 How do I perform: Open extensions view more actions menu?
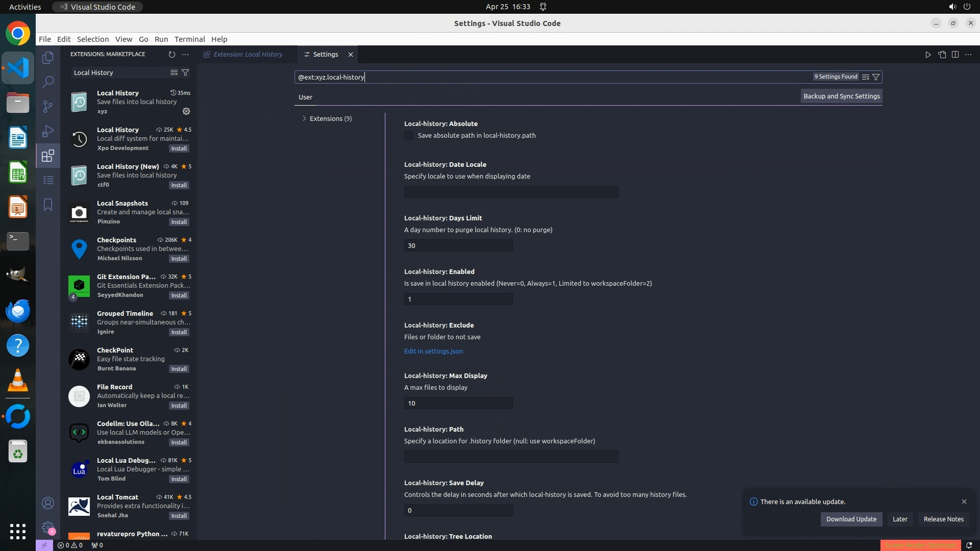[x=185, y=54]
